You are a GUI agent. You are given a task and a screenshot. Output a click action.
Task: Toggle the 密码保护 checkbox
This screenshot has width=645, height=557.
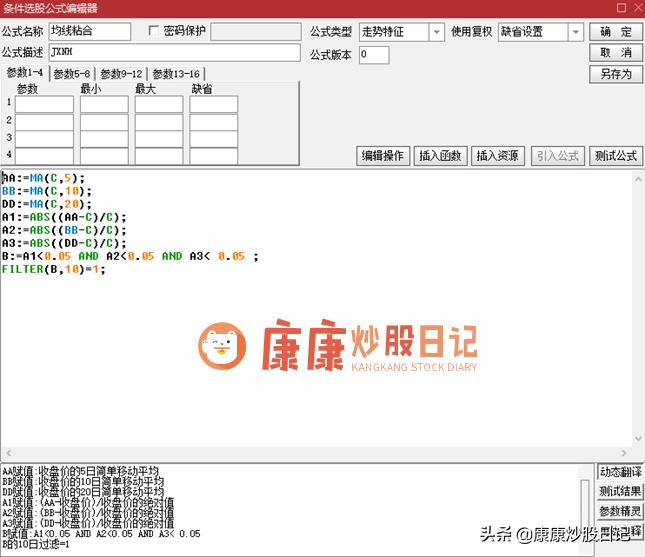pos(153,30)
